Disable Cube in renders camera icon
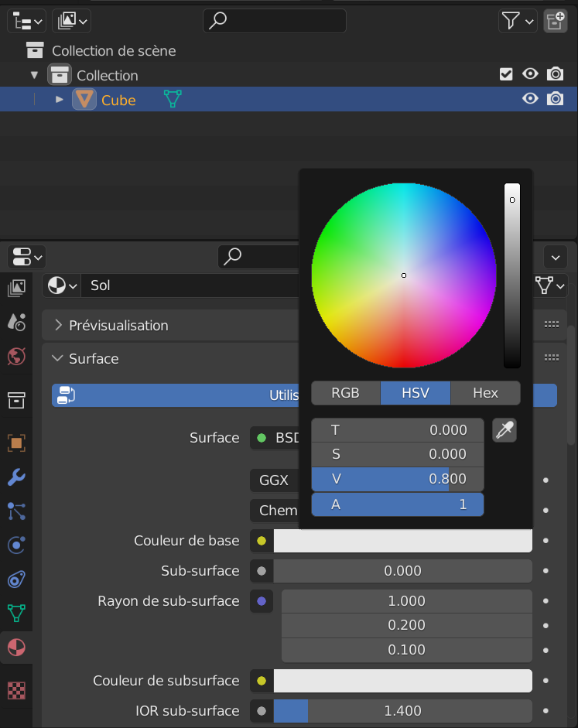 tap(555, 99)
